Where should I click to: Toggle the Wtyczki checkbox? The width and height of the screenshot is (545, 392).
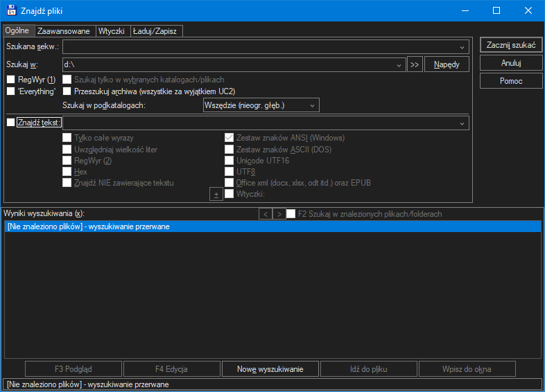click(x=229, y=194)
